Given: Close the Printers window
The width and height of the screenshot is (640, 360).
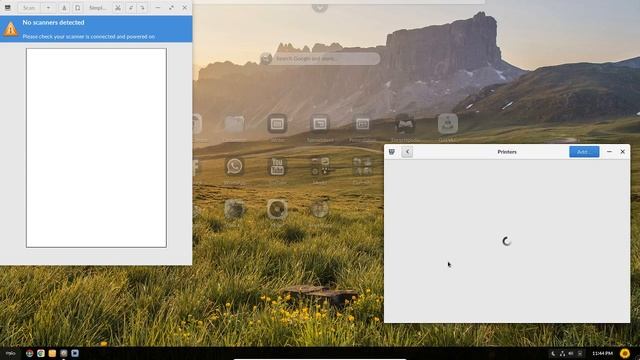Looking at the screenshot, I should 622,152.
